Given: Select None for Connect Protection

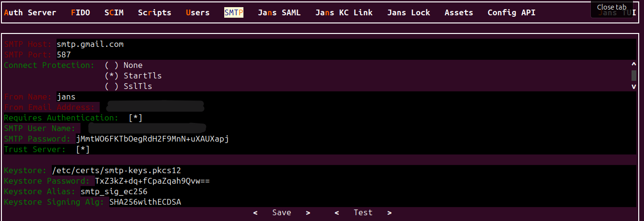Looking at the screenshot, I should point(112,66).
